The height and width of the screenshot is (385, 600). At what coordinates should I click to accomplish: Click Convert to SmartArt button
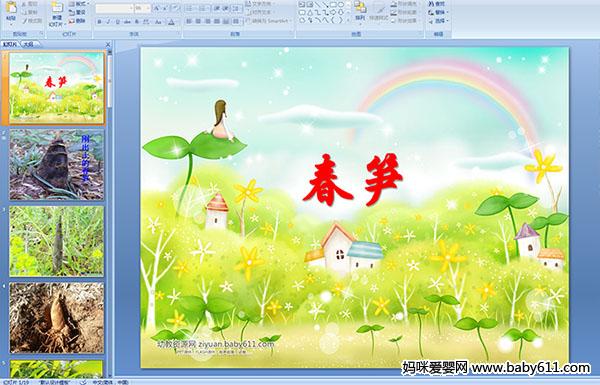point(268,21)
